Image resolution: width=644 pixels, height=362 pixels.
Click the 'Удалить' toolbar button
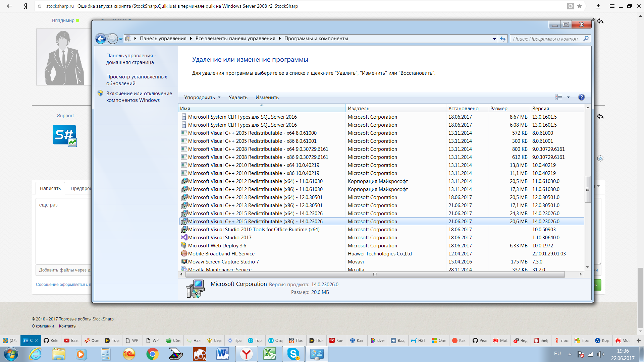pyautogui.click(x=238, y=98)
